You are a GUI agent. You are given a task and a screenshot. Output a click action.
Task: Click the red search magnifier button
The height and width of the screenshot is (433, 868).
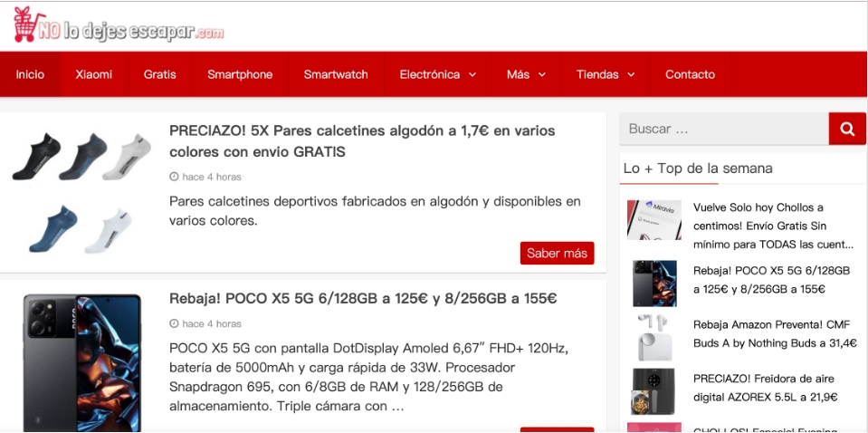tap(847, 129)
